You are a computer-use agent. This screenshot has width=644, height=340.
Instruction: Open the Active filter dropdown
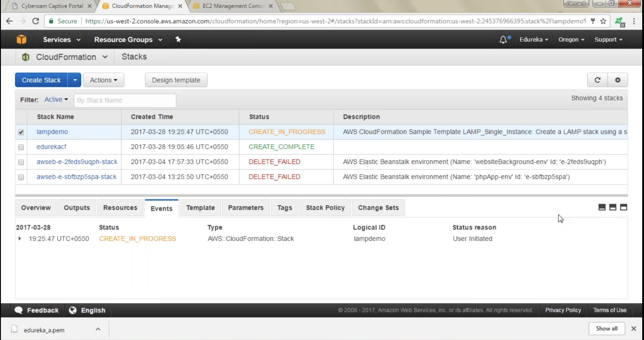(56, 100)
